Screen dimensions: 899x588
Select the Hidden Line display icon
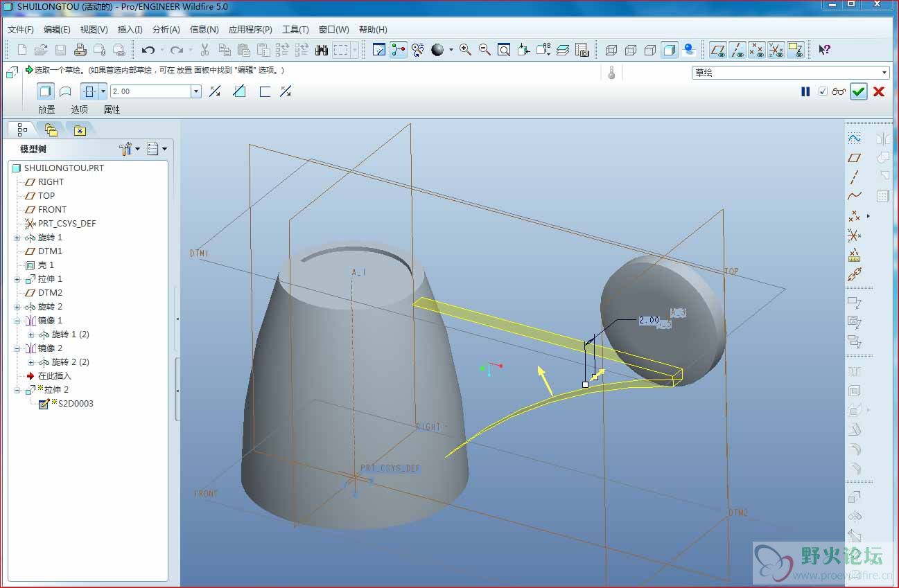click(x=631, y=50)
